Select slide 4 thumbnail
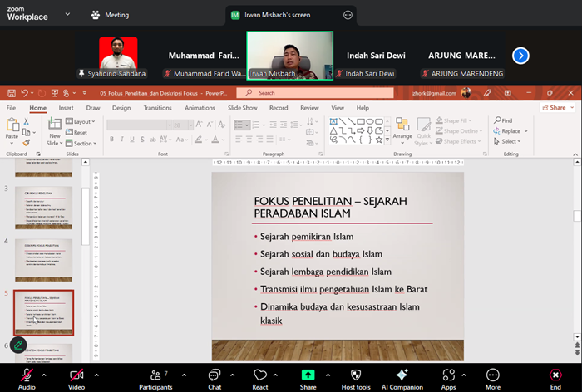The image size is (582, 392). click(x=44, y=260)
